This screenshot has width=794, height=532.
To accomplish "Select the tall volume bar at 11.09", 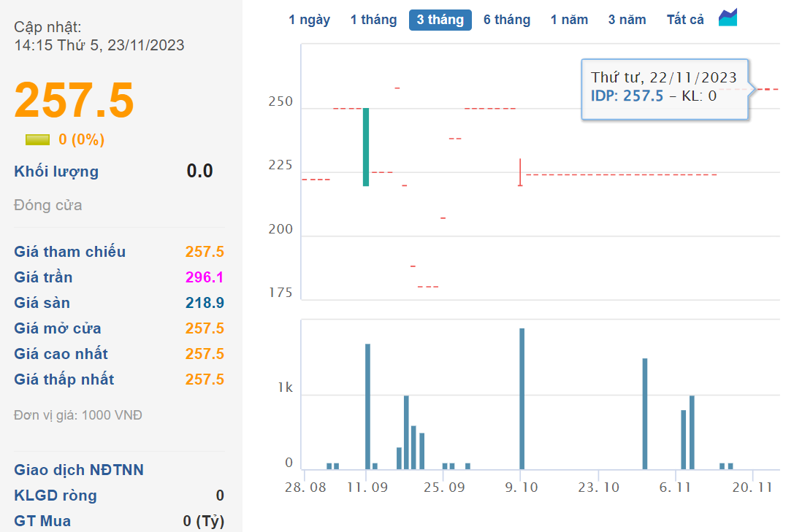I will click(x=367, y=406).
